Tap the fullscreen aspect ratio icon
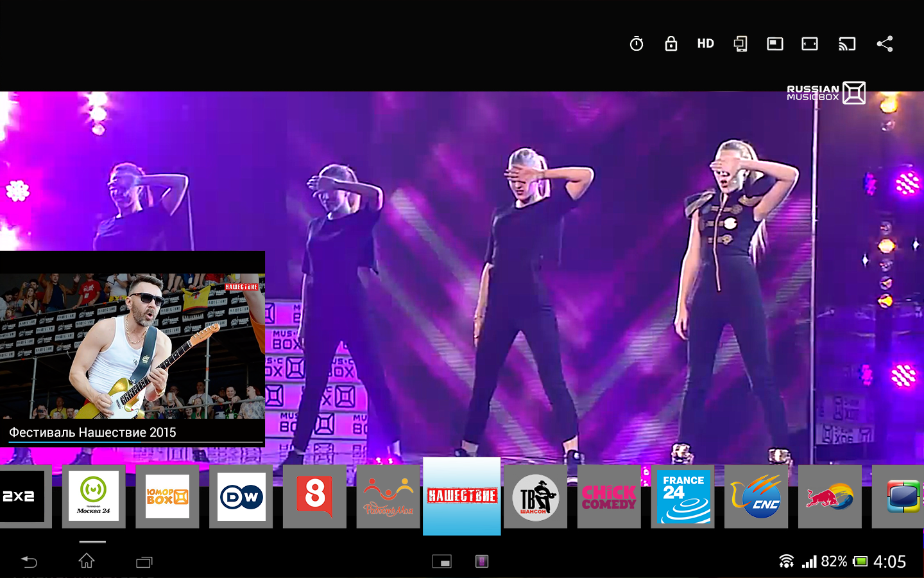Viewport: 924px width, 578px height. click(x=810, y=44)
